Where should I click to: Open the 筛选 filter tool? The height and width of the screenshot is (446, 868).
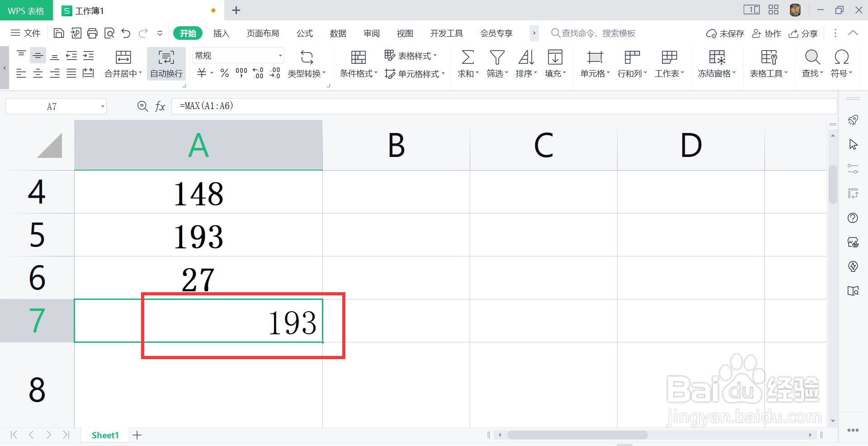496,63
